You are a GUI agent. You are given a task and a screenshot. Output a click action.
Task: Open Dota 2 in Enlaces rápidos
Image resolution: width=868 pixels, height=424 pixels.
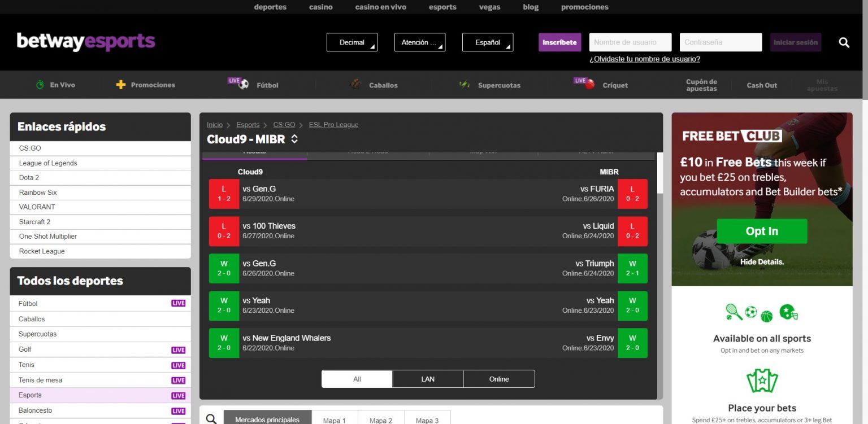tap(101, 178)
